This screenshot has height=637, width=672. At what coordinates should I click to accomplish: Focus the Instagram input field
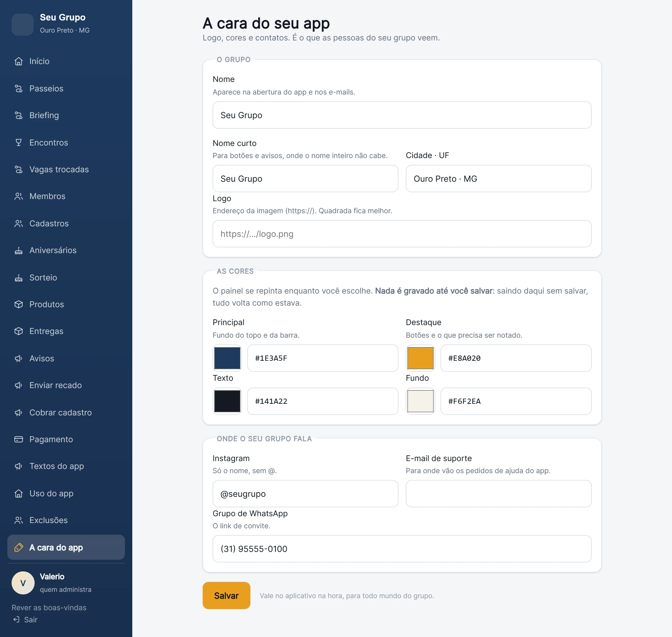point(306,494)
